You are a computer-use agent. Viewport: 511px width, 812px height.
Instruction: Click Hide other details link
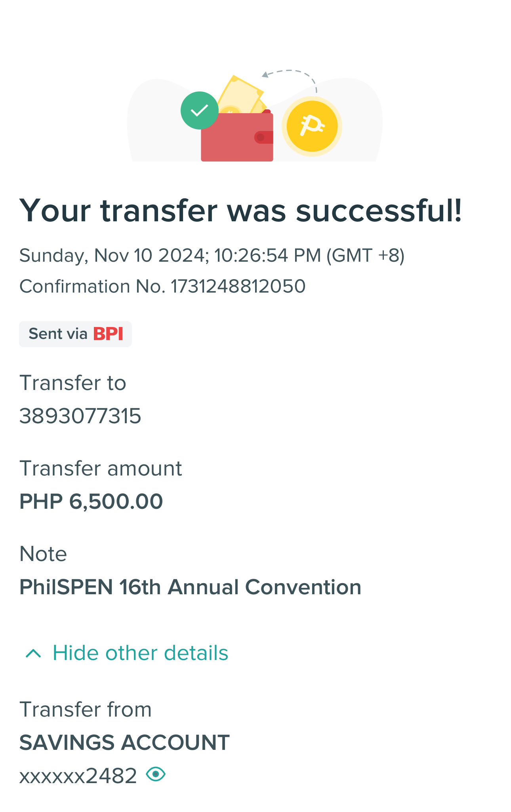coord(140,653)
